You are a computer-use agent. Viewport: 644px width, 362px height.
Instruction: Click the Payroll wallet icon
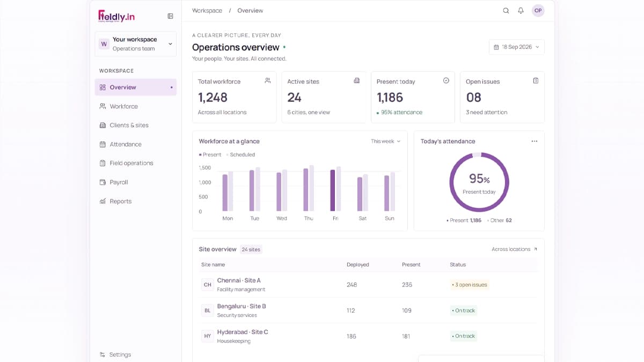point(103,182)
